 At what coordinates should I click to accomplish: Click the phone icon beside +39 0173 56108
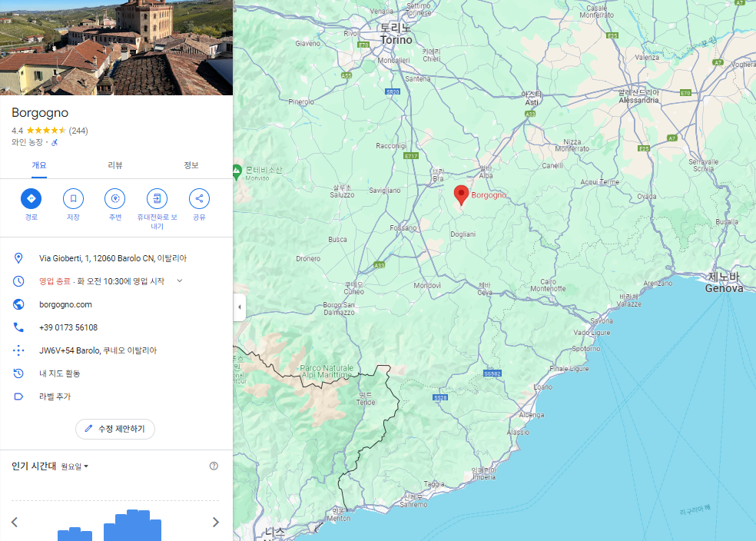click(18, 327)
